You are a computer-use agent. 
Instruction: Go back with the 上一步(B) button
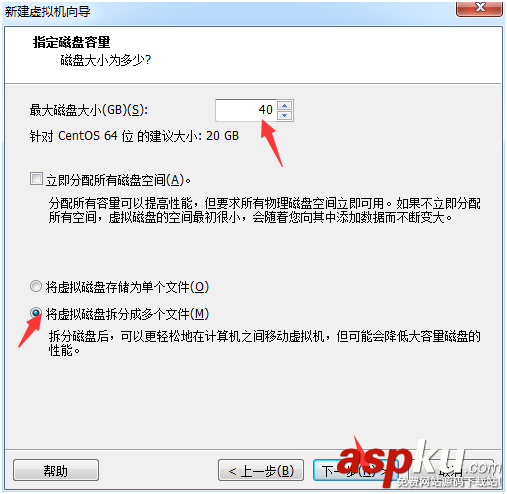(261, 470)
